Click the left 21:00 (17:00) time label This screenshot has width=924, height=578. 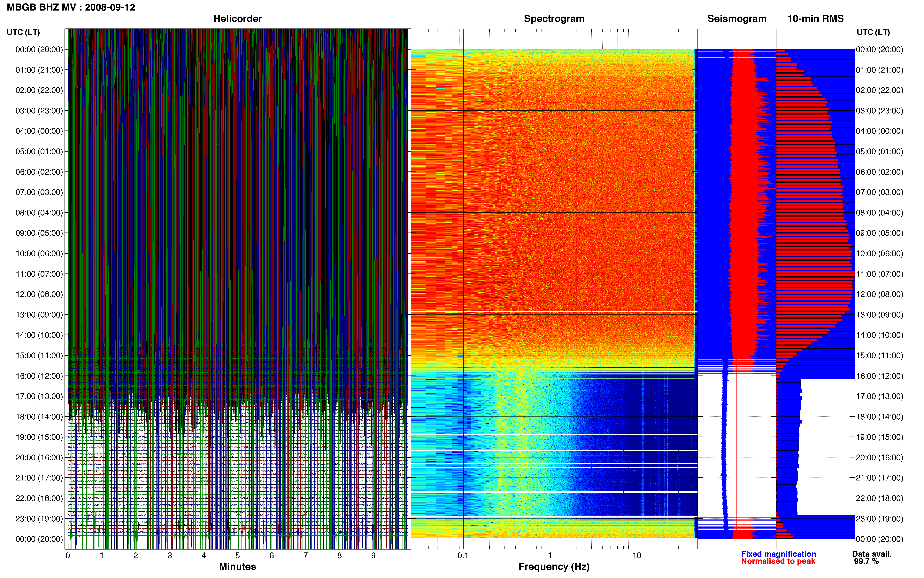coord(39,478)
